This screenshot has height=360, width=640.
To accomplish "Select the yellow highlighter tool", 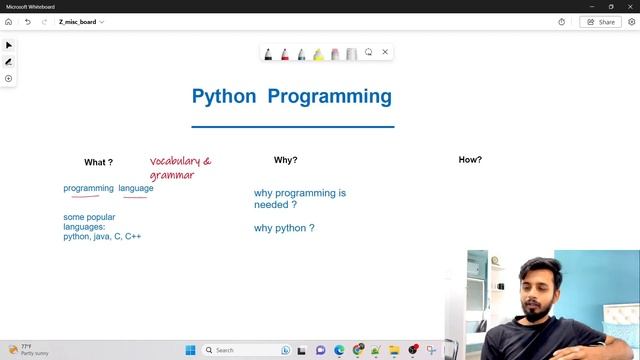I will click(318, 54).
